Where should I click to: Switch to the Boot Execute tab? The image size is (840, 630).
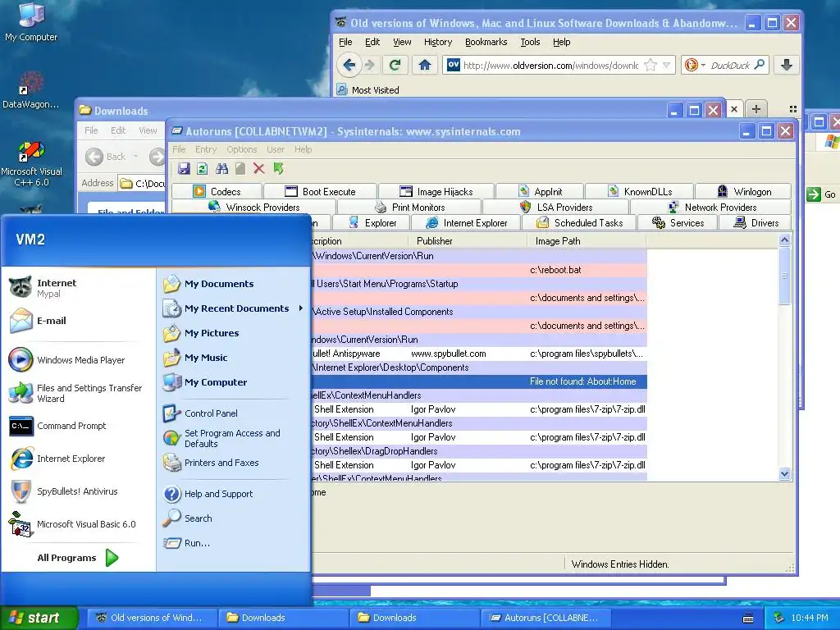[x=321, y=192]
